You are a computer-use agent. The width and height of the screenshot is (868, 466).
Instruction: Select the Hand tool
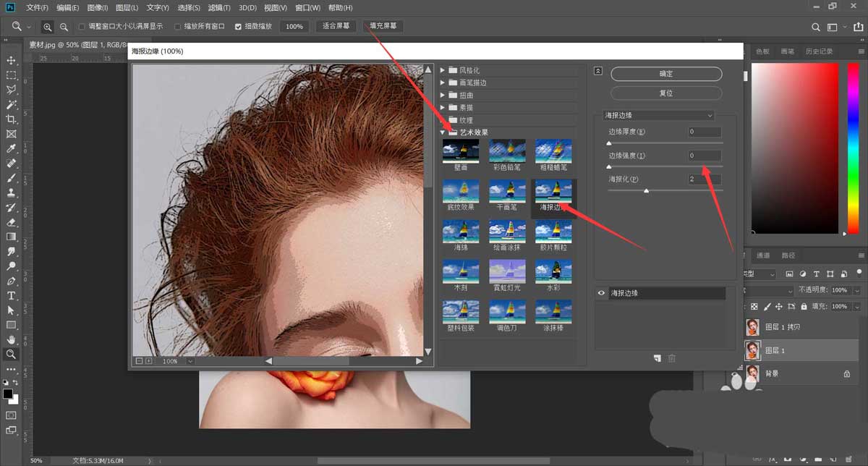click(11, 339)
